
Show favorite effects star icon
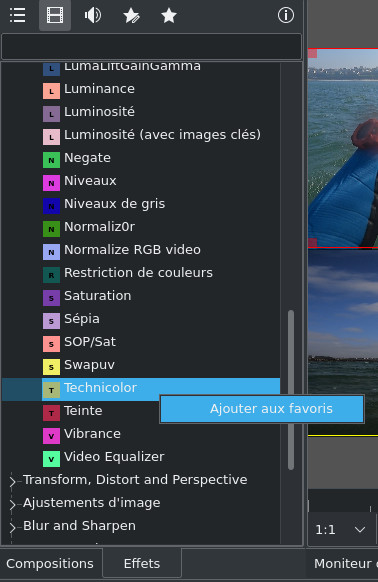[169, 16]
